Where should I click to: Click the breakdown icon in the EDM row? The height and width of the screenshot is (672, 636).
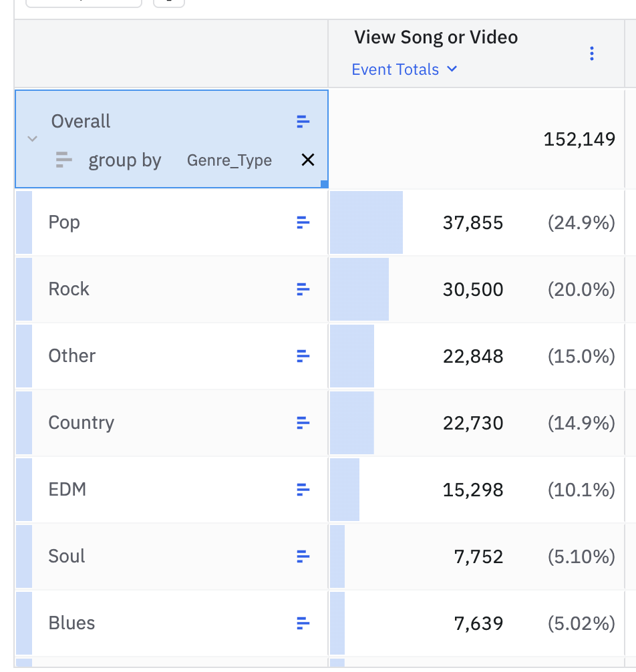(x=303, y=490)
